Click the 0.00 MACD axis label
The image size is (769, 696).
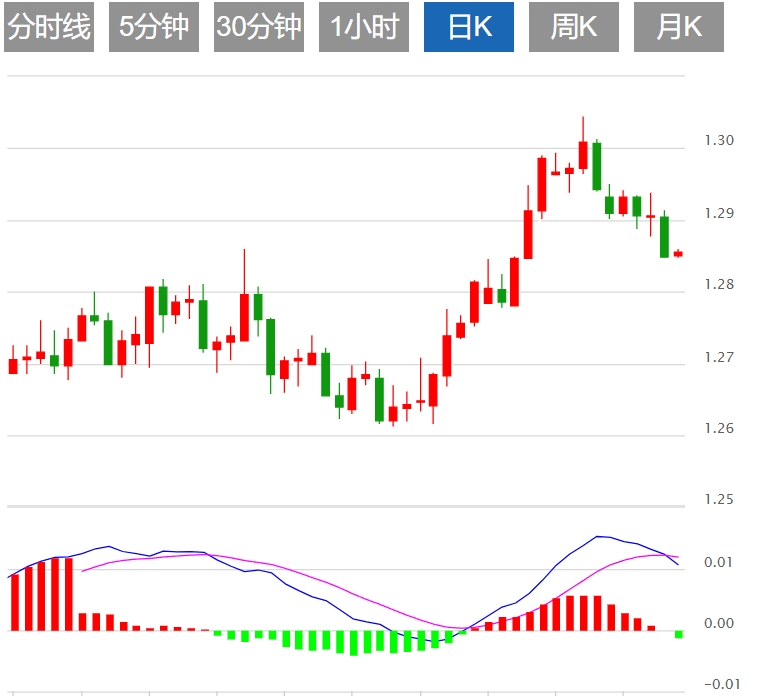[719, 623]
